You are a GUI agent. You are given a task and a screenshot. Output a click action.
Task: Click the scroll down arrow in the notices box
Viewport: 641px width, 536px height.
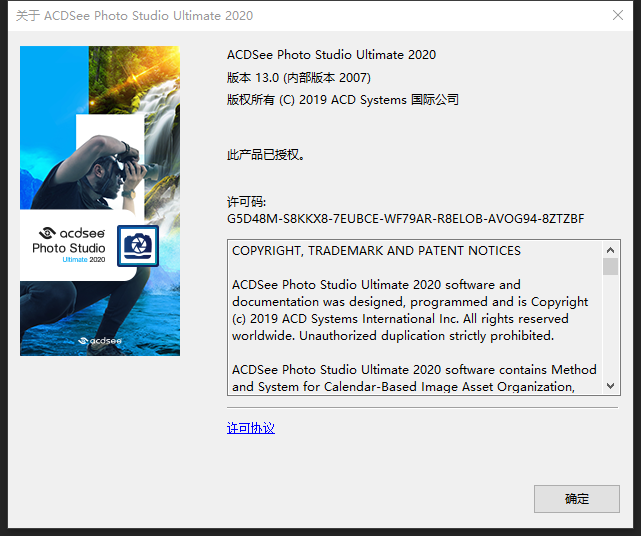(610, 385)
